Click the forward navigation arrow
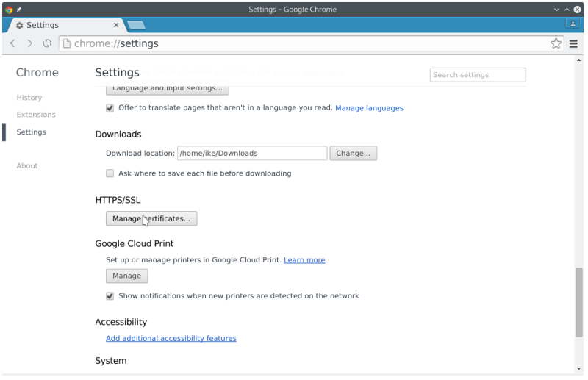Viewport: 588px width, 380px height. pyautogui.click(x=29, y=43)
